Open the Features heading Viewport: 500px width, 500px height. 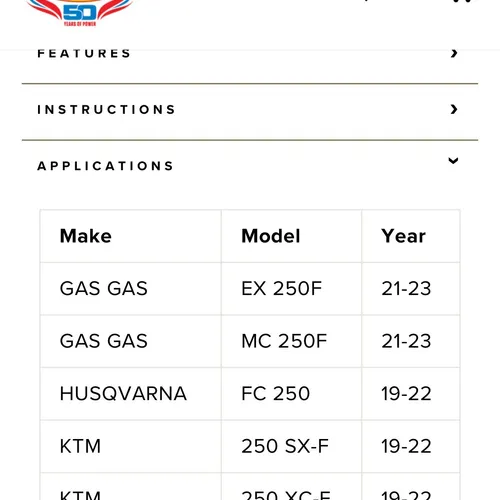point(84,53)
